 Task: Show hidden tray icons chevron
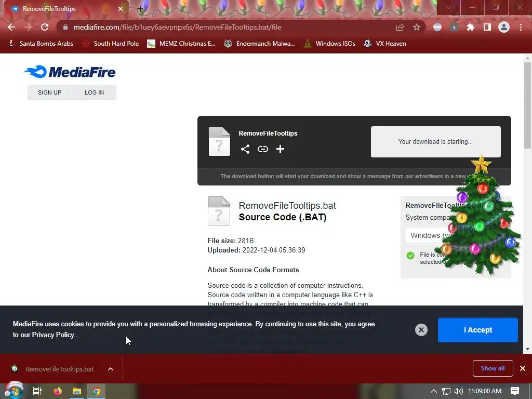[433, 391]
